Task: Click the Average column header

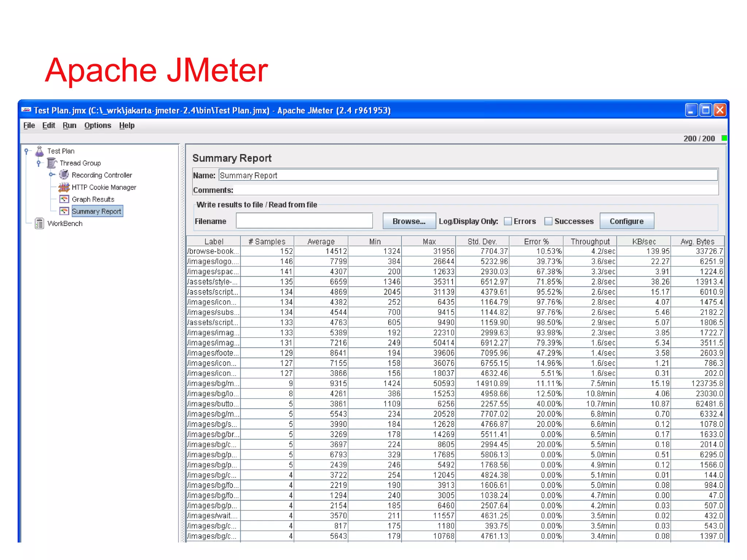Action: pyautogui.click(x=321, y=241)
